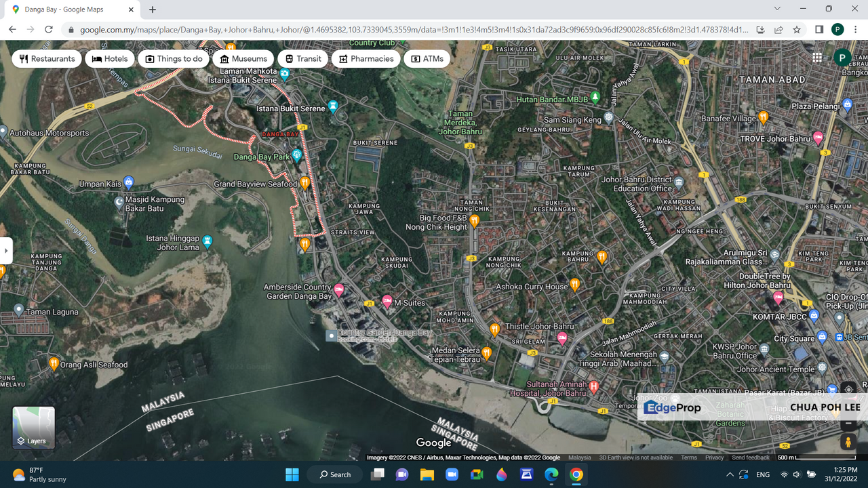Click the taskbar Search box
The image size is (868, 488).
coord(335,474)
